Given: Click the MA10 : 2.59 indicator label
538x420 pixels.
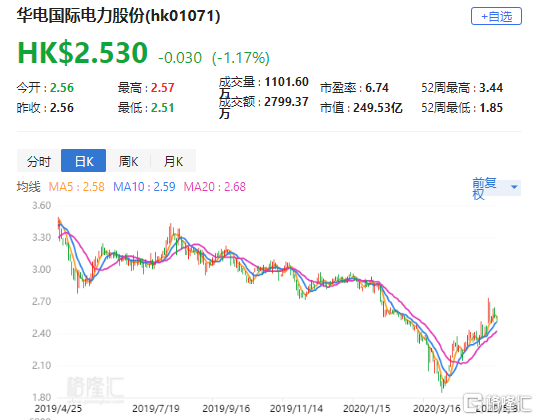Looking at the screenshot, I should click(144, 187).
